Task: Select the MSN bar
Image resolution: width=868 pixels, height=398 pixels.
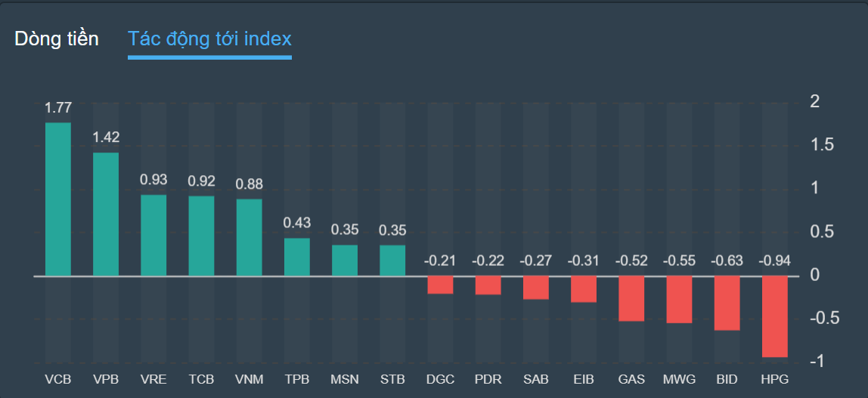Action: point(345,261)
